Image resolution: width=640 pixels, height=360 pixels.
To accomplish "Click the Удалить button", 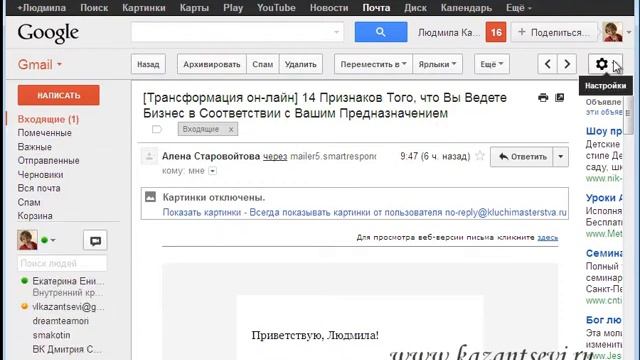I will [x=300, y=64].
